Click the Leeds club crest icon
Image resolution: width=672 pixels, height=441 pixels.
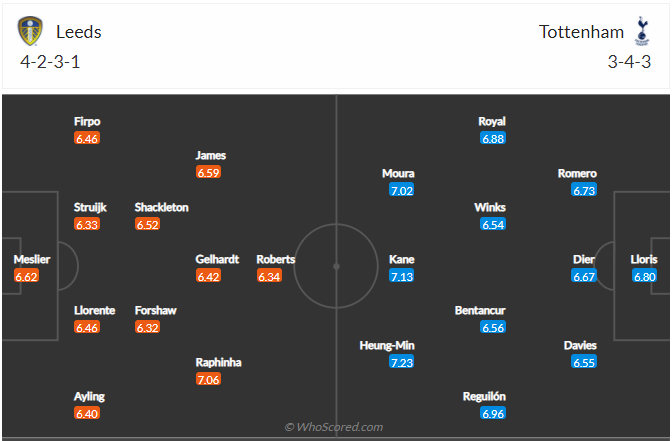31,31
